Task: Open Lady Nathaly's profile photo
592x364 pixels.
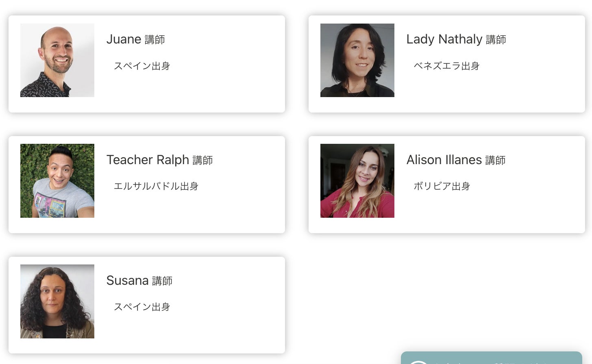Action: pyautogui.click(x=357, y=60)
